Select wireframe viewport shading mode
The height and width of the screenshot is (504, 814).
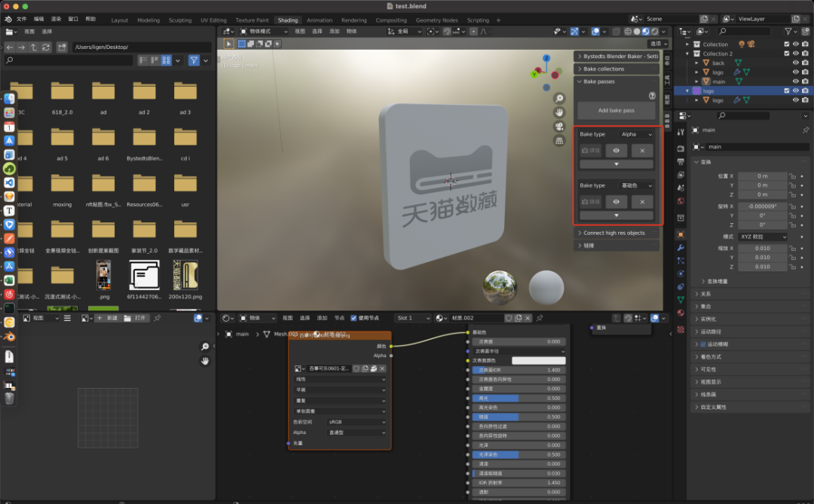[x=628, y=32]
